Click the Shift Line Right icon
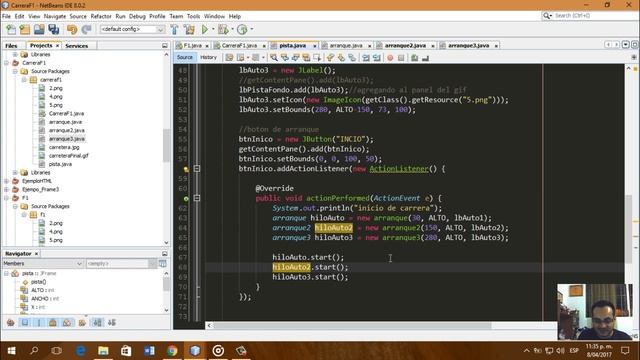Image resolution: width=640 pixels, height=360 pixels. pyautogui.click(x=377, y=58)
